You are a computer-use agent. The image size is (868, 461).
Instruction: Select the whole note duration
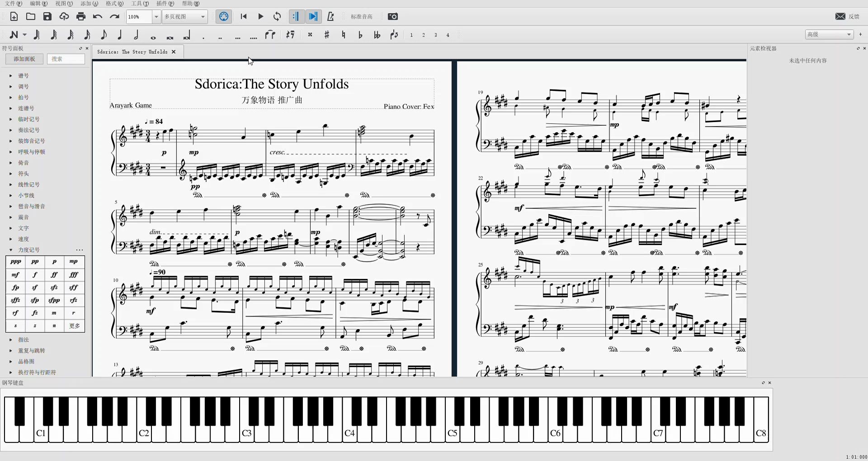[153, 37]
